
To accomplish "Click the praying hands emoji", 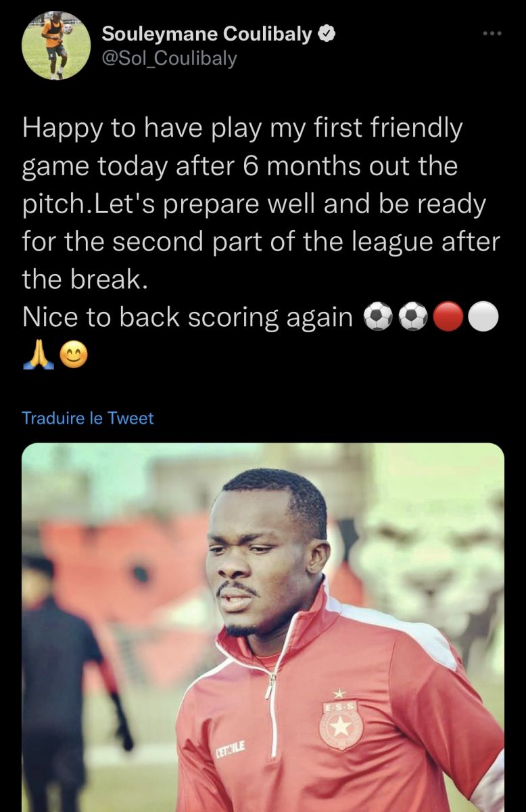I will (38, 354).
